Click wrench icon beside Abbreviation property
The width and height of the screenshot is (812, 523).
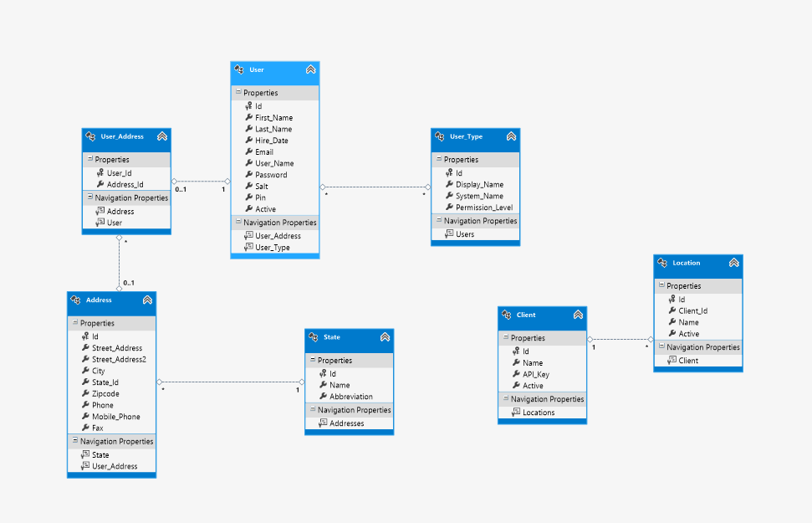[323, 396]
